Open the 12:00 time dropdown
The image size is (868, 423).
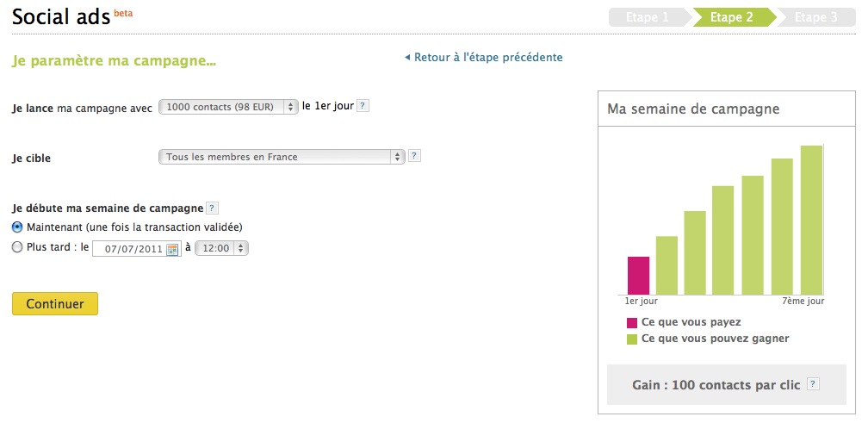click(x=222, y=249)
